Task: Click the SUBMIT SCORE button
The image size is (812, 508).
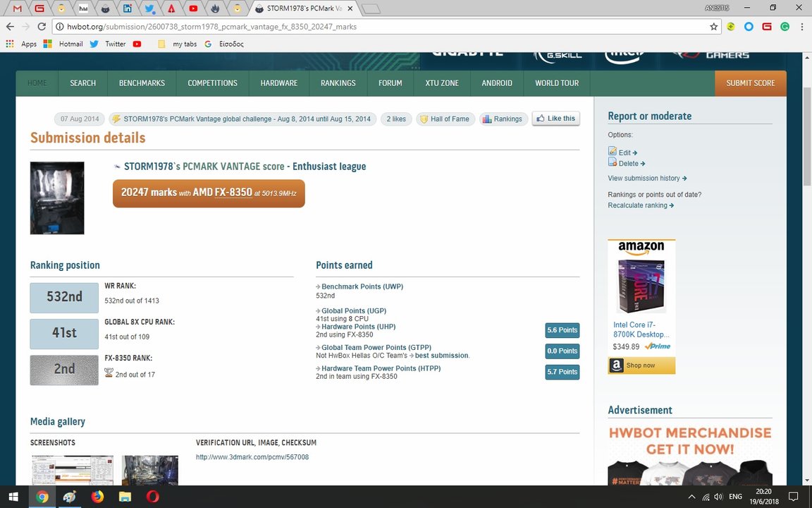Action: pyautogui.click(x=751, y=83)
